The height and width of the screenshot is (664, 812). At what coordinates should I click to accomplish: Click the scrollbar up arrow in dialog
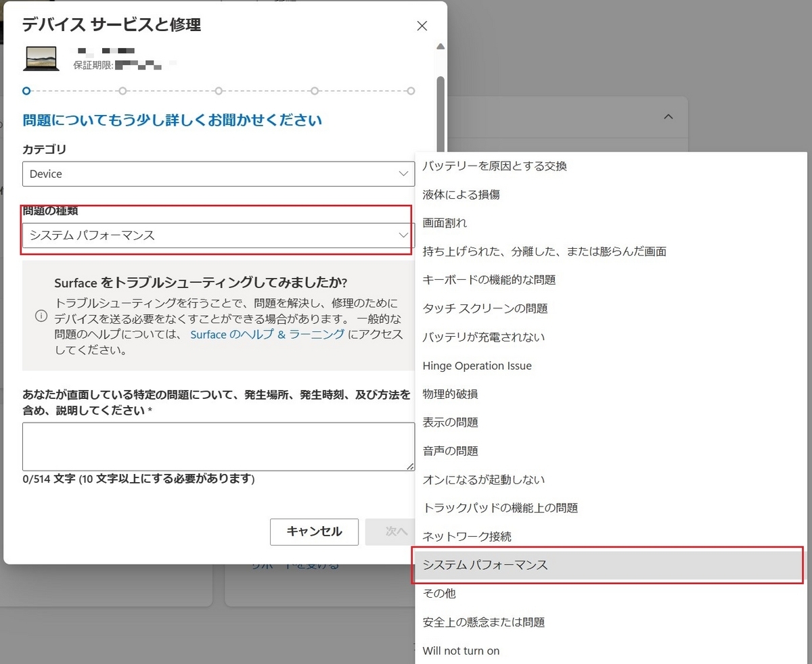click(441, 47)
